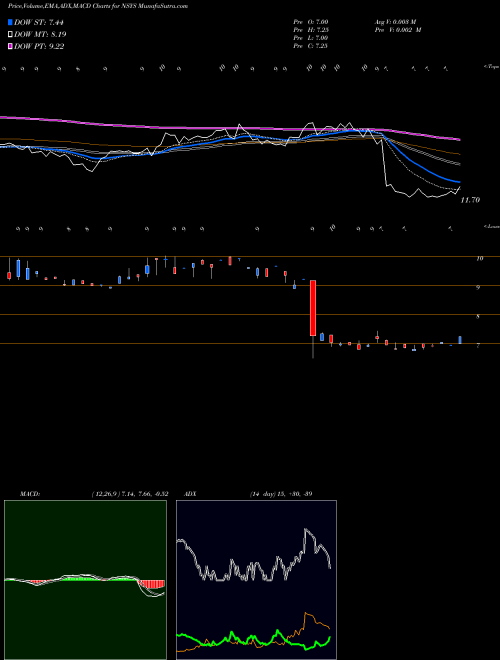
Task: Open the green MACD chart panel
Action: click(85, 580)
